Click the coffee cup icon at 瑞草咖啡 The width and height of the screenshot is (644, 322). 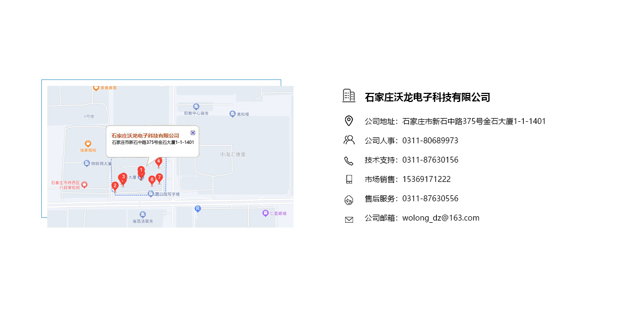(x=87, y=143)
